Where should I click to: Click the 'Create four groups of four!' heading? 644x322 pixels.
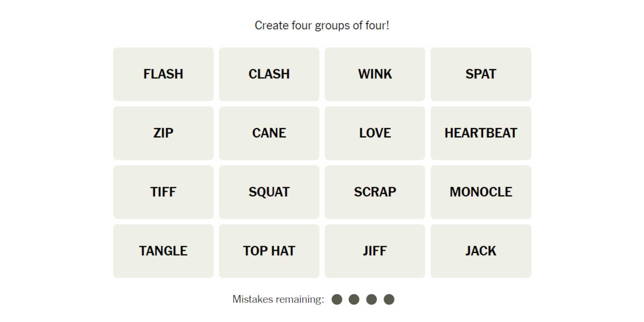pos(322,25)
